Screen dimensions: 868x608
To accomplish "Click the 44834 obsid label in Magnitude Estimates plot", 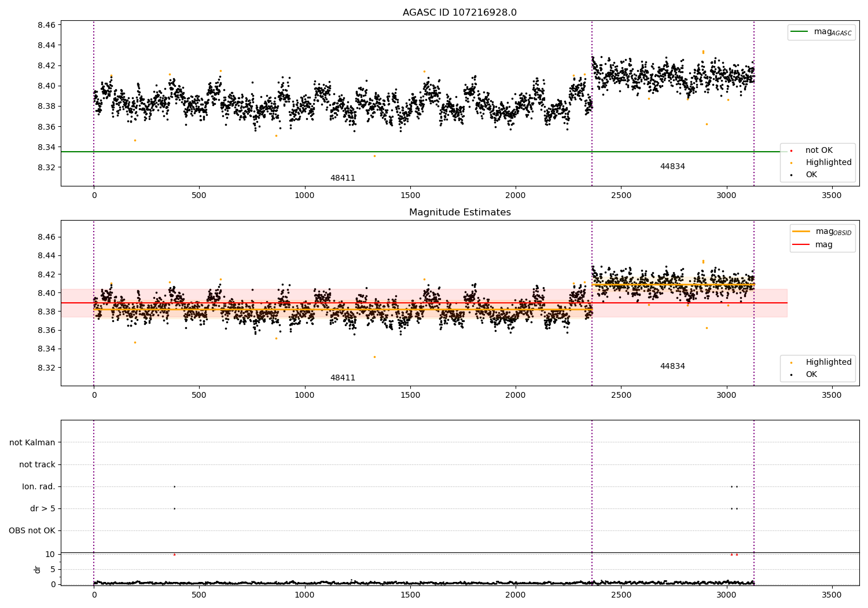I will click(672, 367).
